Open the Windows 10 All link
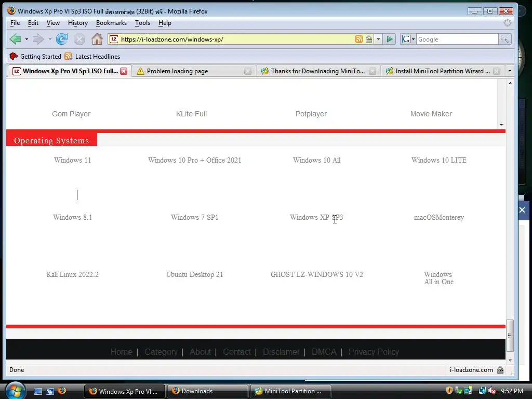Screen dimensions: 532x399 click(316, 160)
